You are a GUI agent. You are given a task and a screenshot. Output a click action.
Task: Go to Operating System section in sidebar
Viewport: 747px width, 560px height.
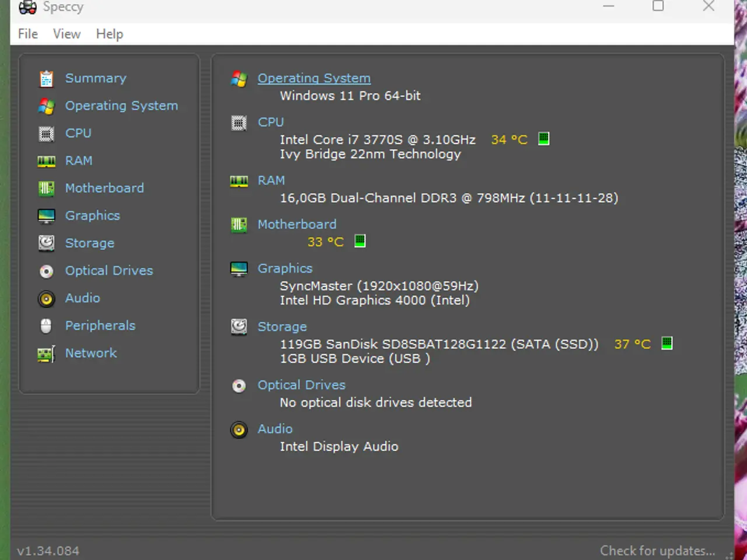tap(121, 106)
